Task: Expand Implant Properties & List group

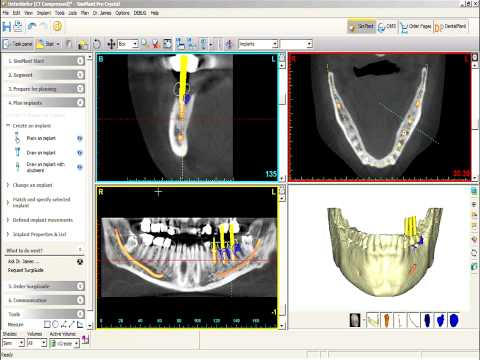Action: [x=37, y=234]
